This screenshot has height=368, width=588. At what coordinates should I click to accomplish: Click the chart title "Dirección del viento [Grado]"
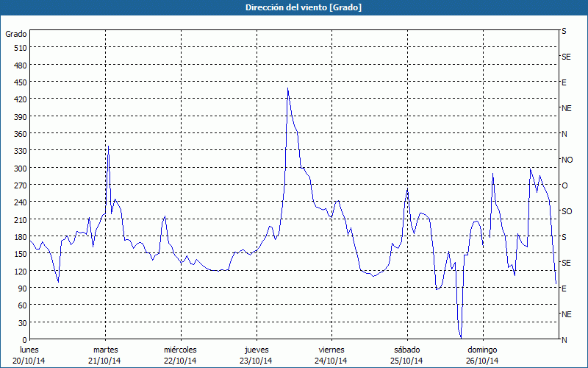coord(293,7)
